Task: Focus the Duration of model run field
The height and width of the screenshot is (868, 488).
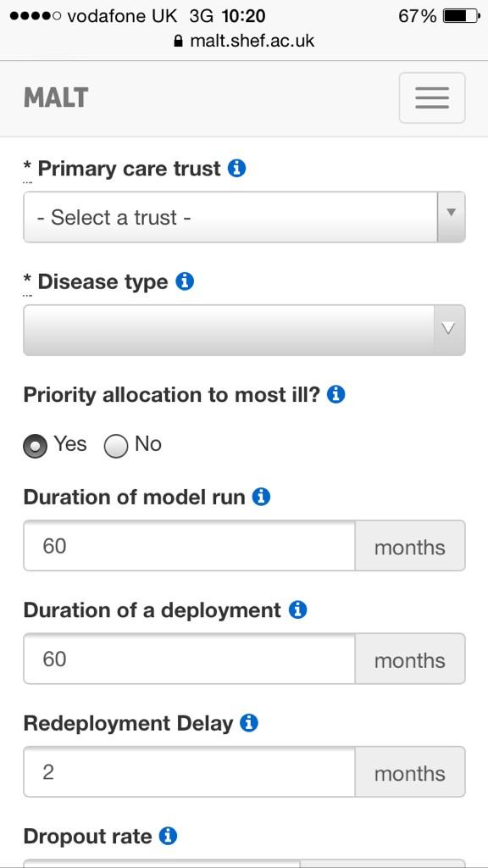Action: tap(189, 546)
